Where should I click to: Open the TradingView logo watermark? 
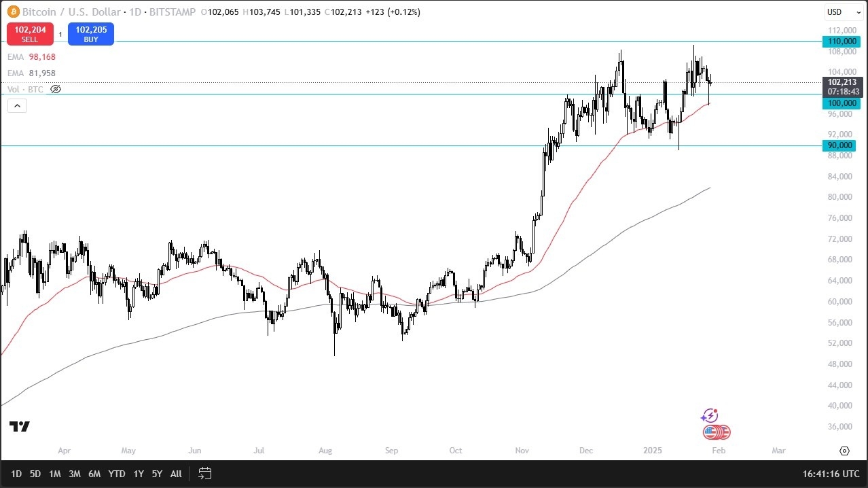click(19, 427)
